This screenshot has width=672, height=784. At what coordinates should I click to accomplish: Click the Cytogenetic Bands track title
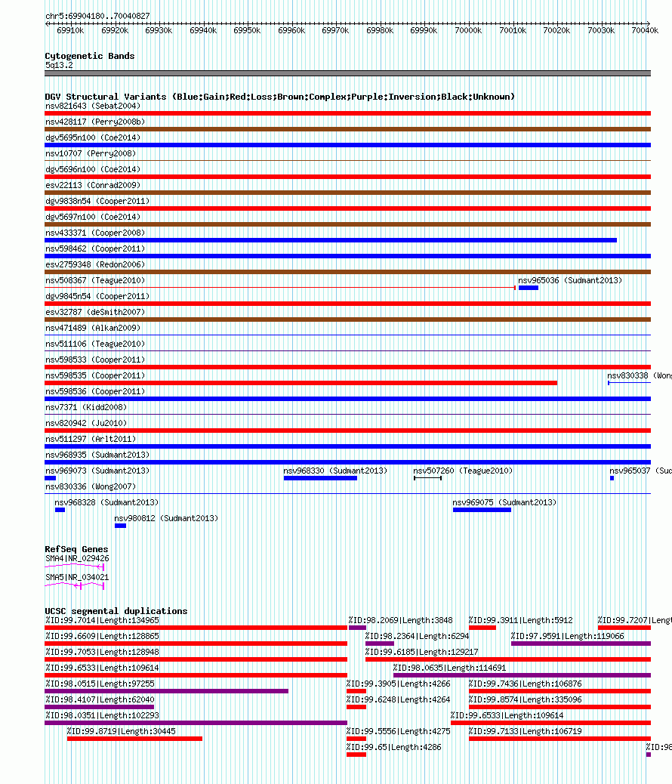[x=90, y=56]
